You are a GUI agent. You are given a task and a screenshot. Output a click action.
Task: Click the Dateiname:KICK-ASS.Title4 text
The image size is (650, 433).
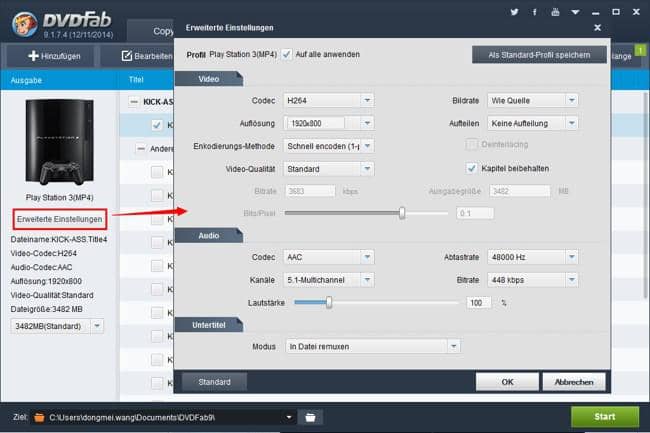tap(59, 239)
